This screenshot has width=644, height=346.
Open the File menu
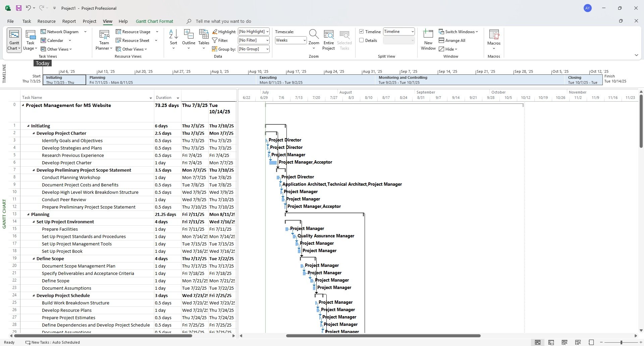pyautogui.click(x=10, y=21)
